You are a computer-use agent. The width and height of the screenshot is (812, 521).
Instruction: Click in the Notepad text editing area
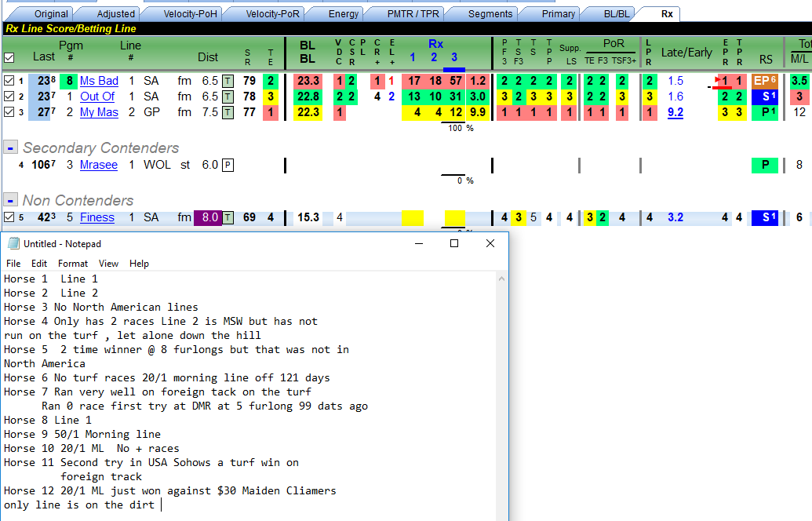[x=249, y=396]
